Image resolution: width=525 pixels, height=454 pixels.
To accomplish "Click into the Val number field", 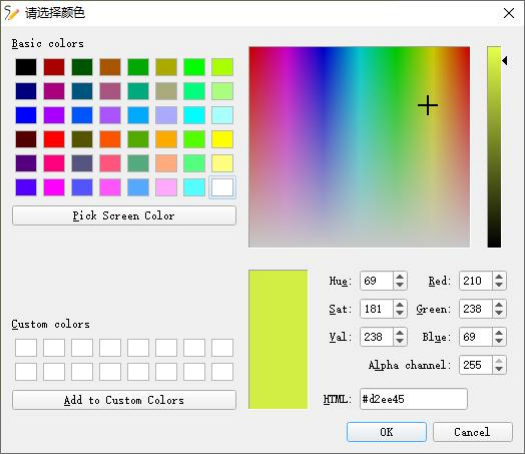I will pos(376,337).
